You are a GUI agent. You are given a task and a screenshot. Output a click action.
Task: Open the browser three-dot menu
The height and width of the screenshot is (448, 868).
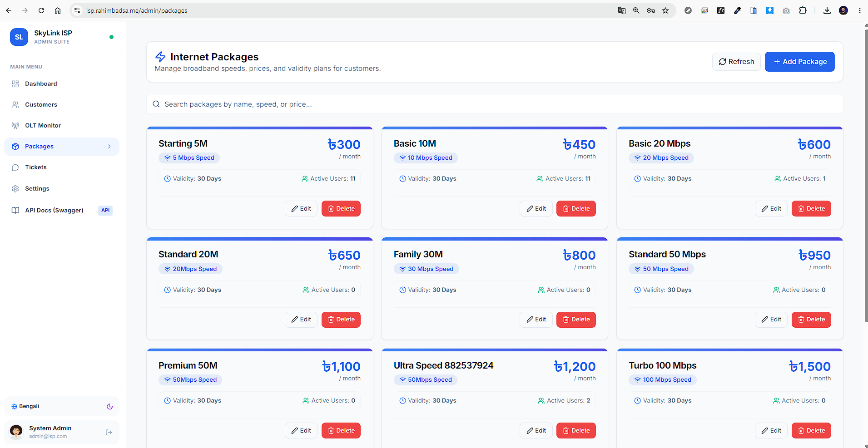point(860,10)
